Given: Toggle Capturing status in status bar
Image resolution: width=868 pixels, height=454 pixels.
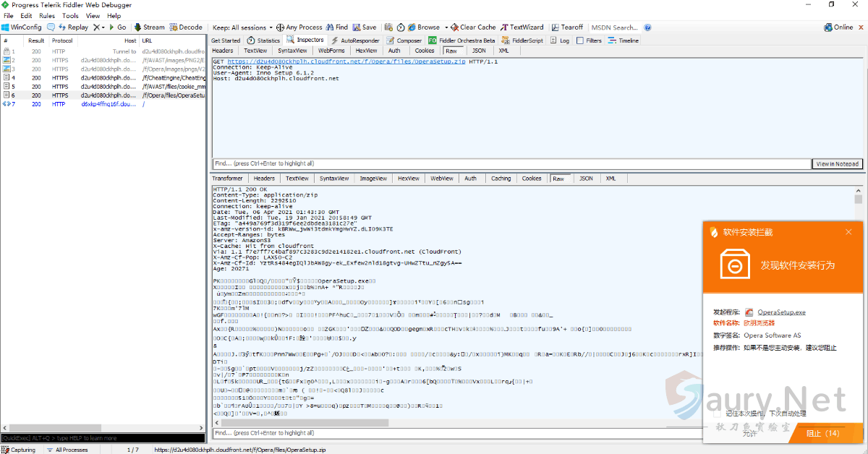Looking at the screenshot, I should (x=19, y=450).
